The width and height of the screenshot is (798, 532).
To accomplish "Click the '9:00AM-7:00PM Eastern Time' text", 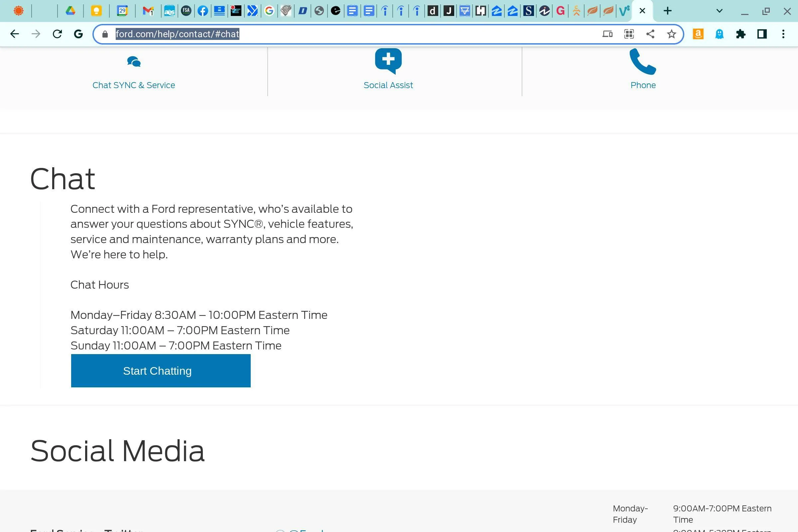I will click(x=722, y=514).
